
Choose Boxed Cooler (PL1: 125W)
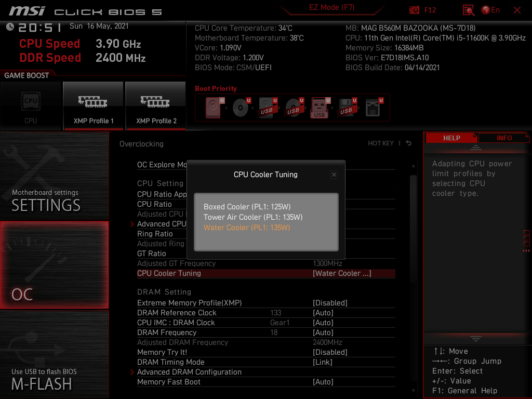tap(247, 207)
